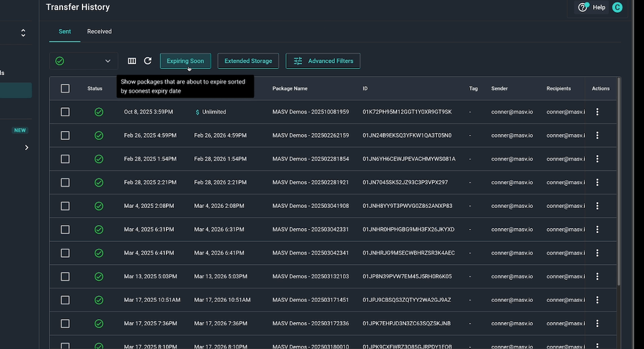The width and height of the screenshot is (644, 349).
Task: Open the user avatar C in the header
Action: tap(617, 7)
